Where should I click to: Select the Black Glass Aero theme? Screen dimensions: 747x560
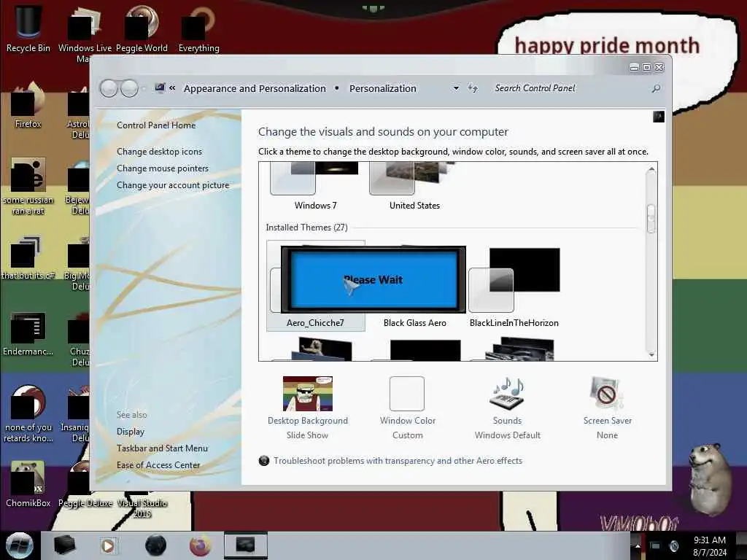point(414,323)
